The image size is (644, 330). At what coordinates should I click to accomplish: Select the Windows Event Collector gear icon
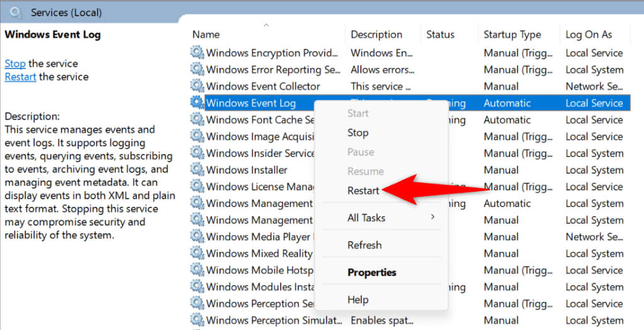pyautogui.click(x=197, y=85)
